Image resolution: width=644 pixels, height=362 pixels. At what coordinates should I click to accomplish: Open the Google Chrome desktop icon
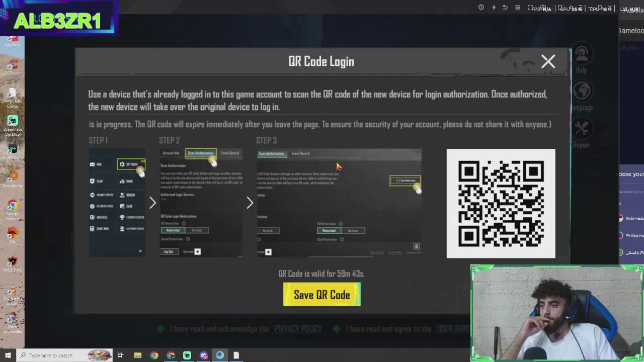(13, 210)
